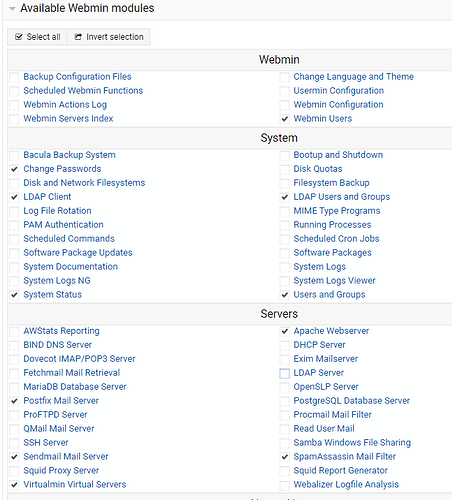Check the Disk Quotas checkbox

point(284,169)
